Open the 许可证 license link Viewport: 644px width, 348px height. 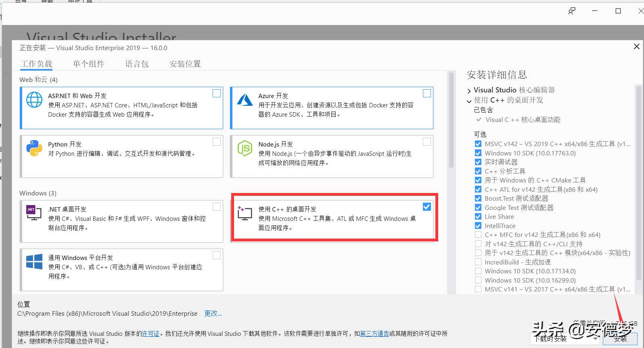[151, 333]
